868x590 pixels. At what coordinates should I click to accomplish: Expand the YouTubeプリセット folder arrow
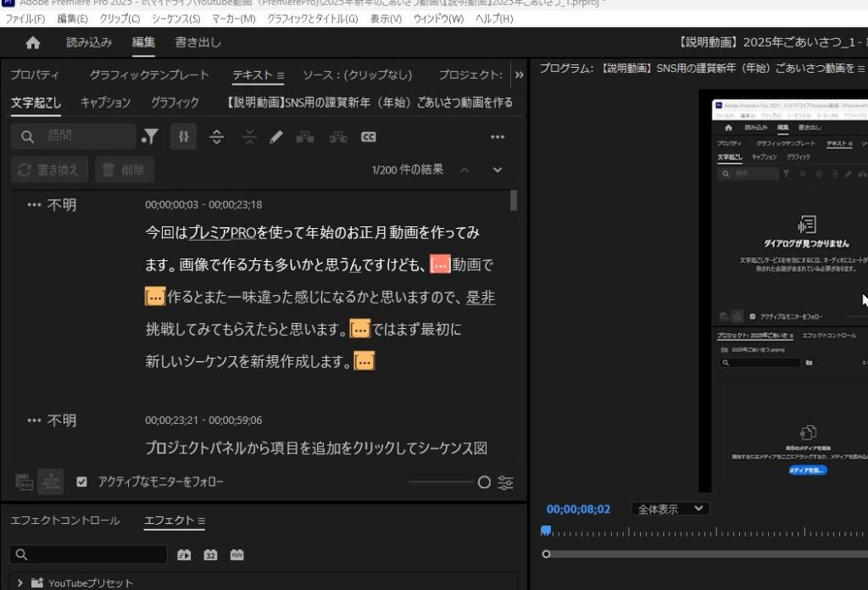coord(20,583)
